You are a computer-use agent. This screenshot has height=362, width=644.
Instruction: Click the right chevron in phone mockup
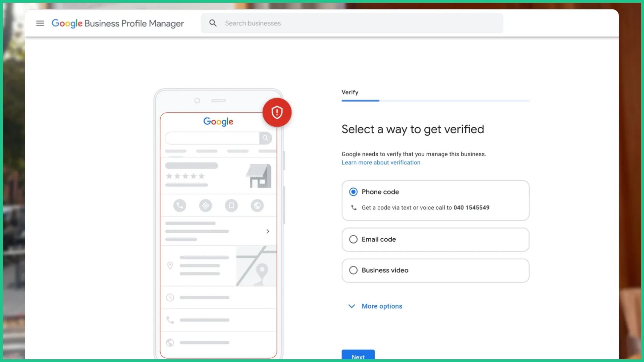tap(268, 231)
